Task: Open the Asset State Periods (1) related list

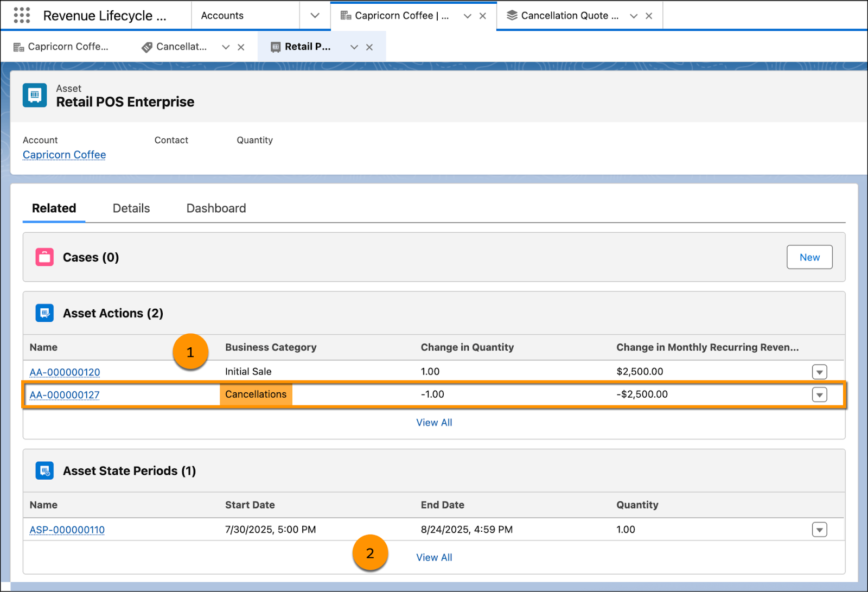Action: click(129, 471)
